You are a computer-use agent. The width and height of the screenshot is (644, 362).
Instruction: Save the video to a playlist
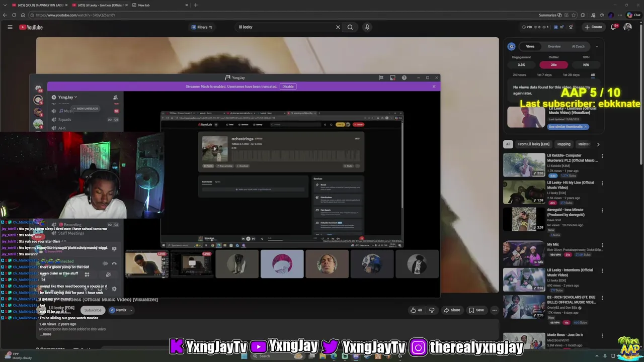pyautogui.click(x=476, y=310)
